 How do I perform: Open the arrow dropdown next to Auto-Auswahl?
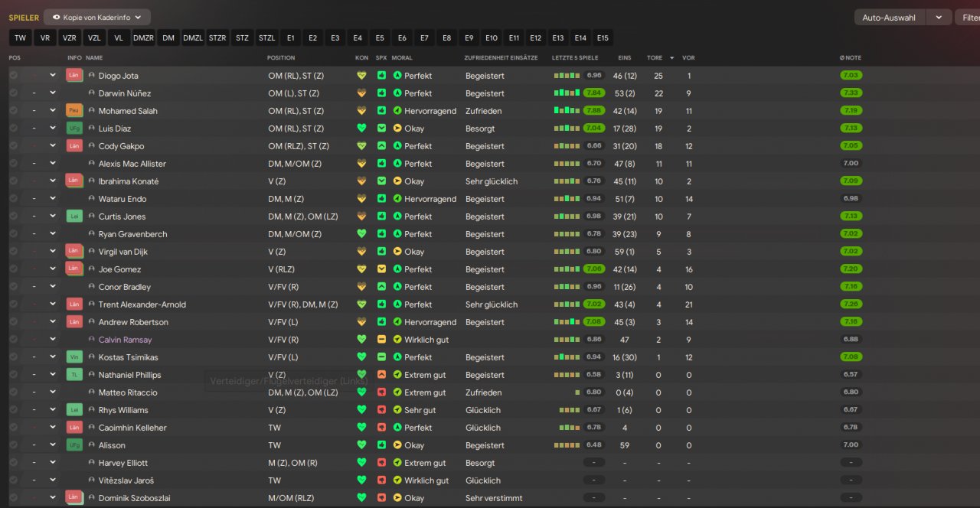tap(939, 18)
